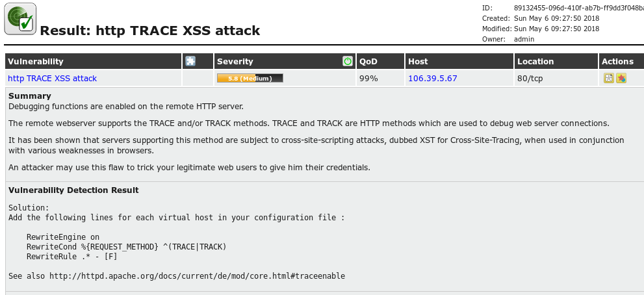644x295 pixels.
Task: Click the Actions column header
Action: 617,62
